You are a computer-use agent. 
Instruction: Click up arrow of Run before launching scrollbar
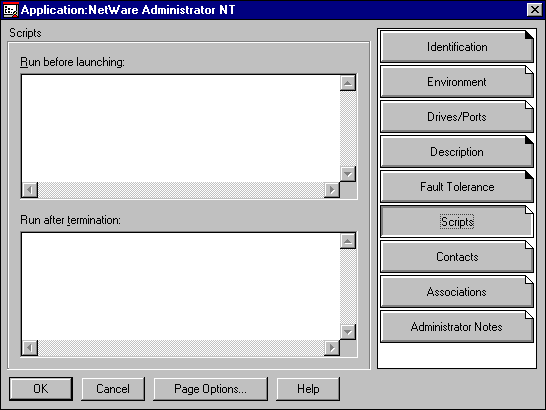(348, 83)
